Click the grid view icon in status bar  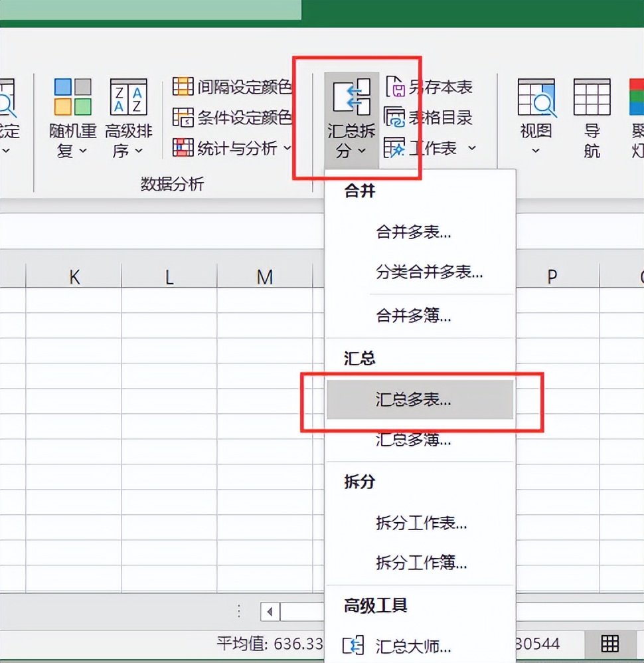tap(609, 643)
